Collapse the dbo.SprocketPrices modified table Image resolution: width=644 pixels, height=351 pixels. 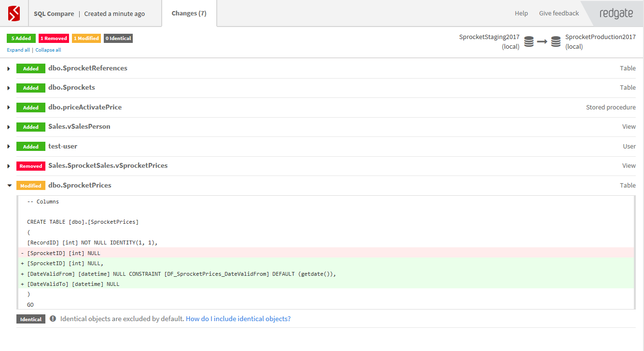click(x=9, y=186)
